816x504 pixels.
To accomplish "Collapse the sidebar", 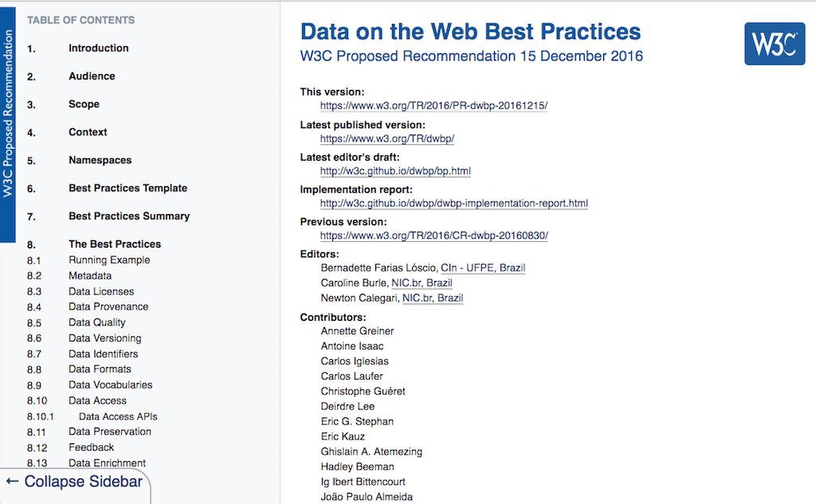I will click(x=75, y=482).
